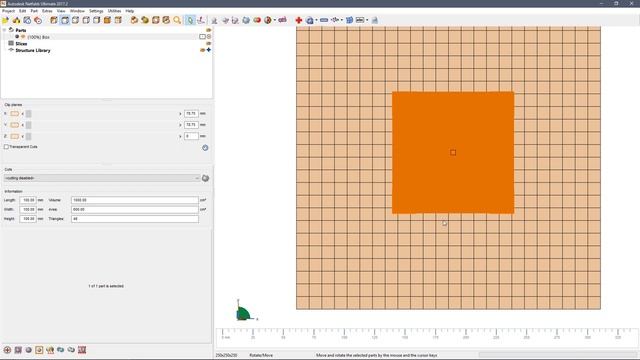Screen dimensions: 640x360
Task: Toggle visibility eye for the Parts group
Action: coord(209,30)
